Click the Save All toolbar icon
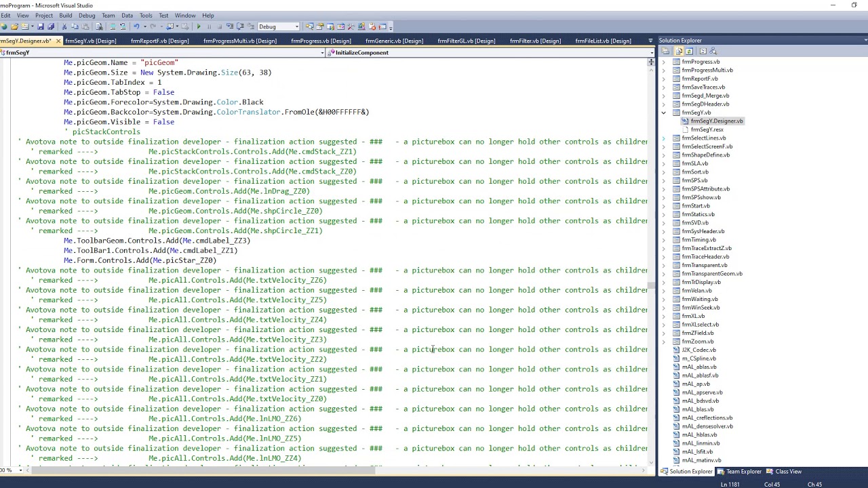Viewport: 868px width, 488px height. [x=51, y=26]
